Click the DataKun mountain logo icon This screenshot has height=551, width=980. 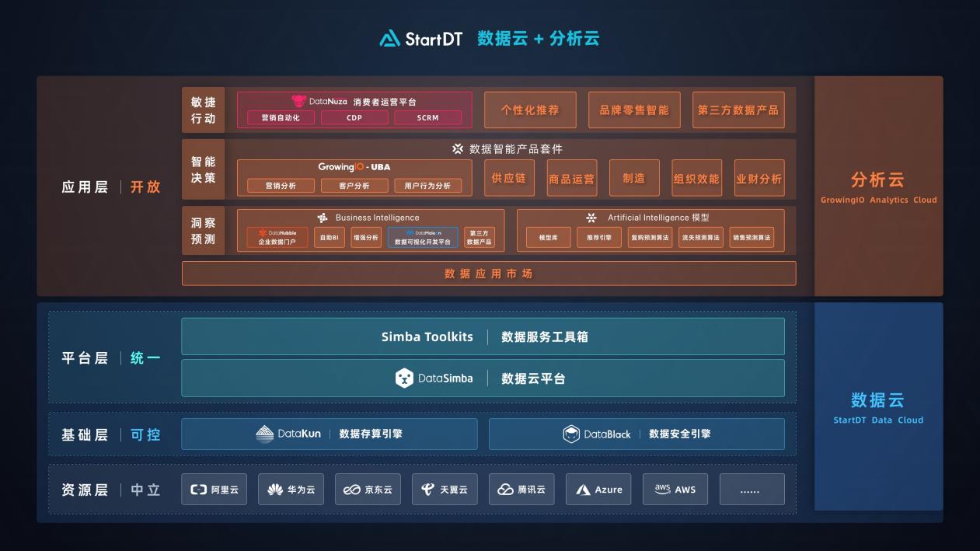tap(265, 434)
